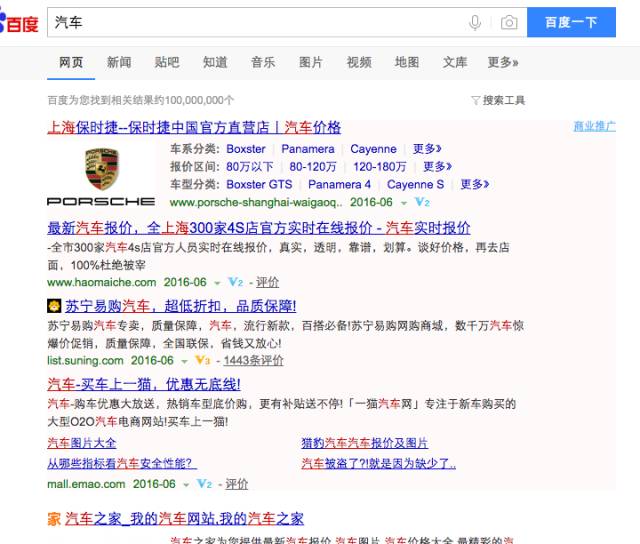
Task: Click the Panamera 4 model link
Action: (x=339, y=184)
